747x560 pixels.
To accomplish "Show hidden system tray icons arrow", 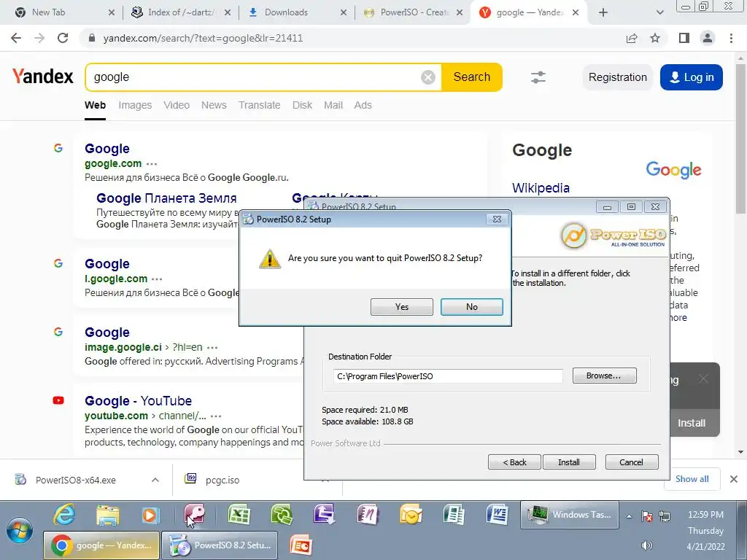I will (x=630, y=516).
